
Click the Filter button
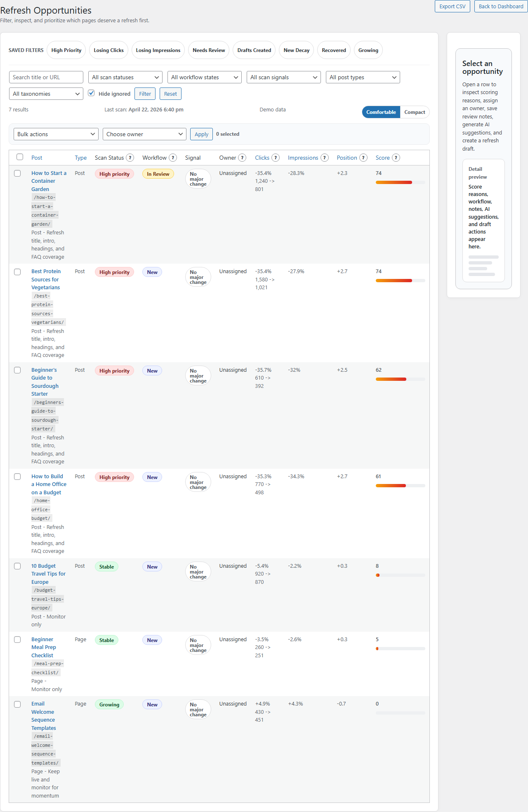[x=145, y=94]
